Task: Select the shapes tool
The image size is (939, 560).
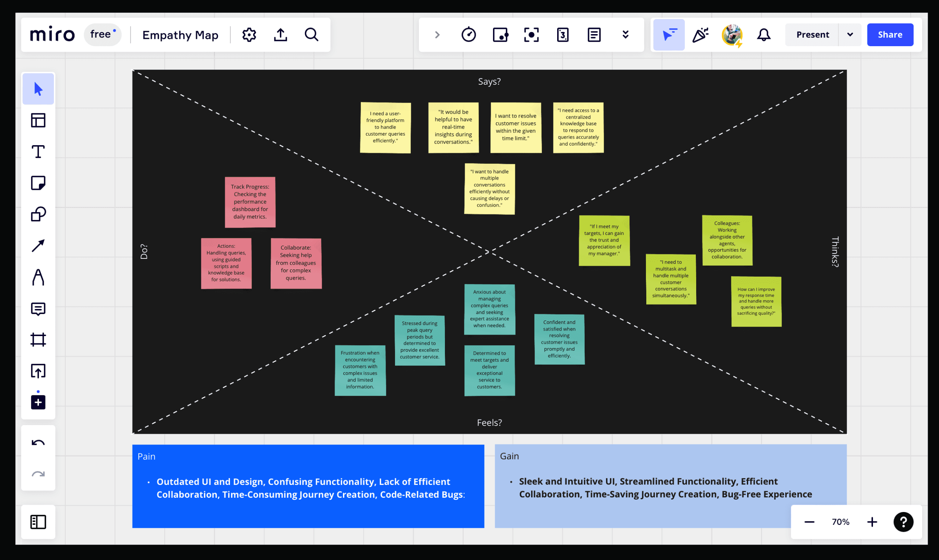Action: (38, 214)
